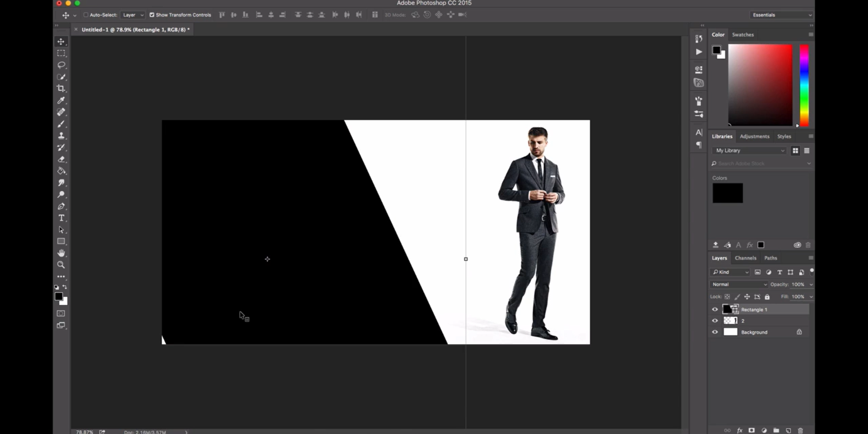Select the Clone Stamp tool
This screenshot has width=868, height=434.
click(x=61, y=136)
